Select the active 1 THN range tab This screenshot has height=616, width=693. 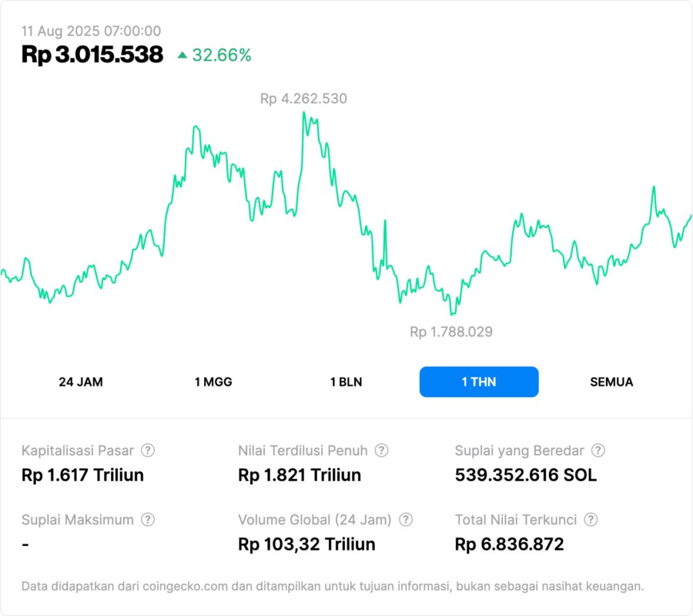(479, 382)
